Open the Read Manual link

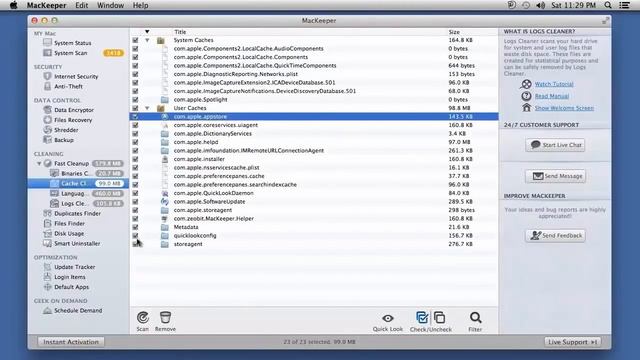pos(552,96)
